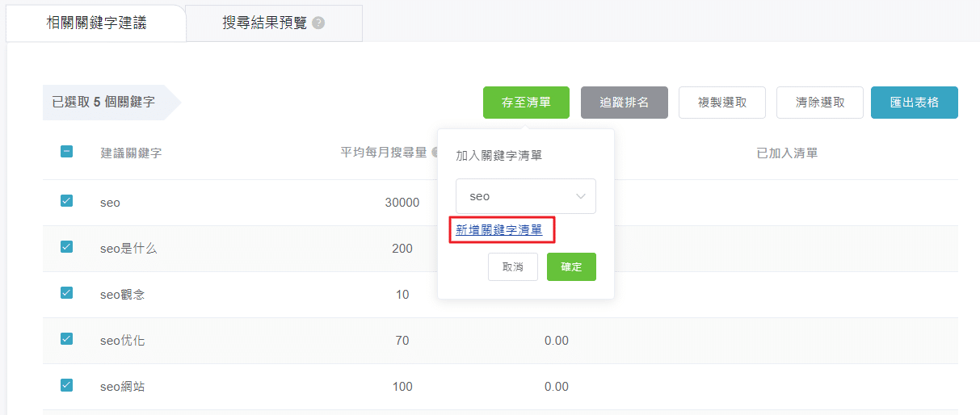Viewport: 980px width, 415px height.
Task: Deselect the seo觀念 row checkbox
Action: [x=67, y=293]
